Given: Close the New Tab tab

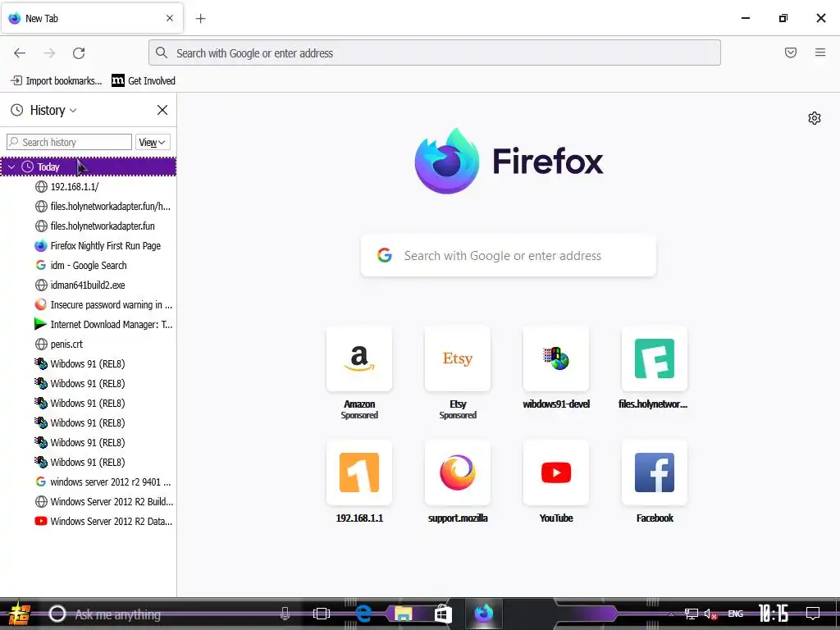Looking at the screenshot, I should point(170,18).
